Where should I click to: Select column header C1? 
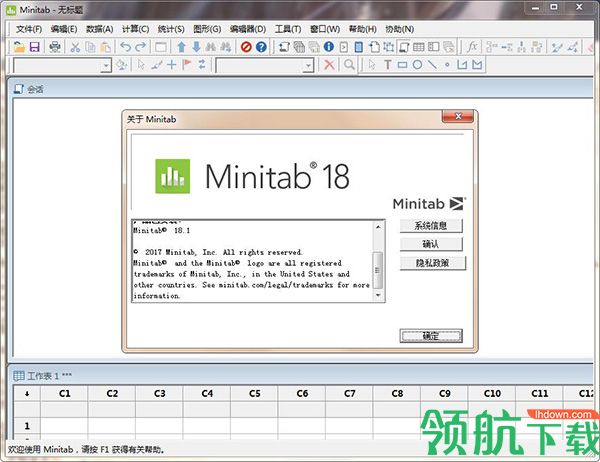tap(64, 393)
